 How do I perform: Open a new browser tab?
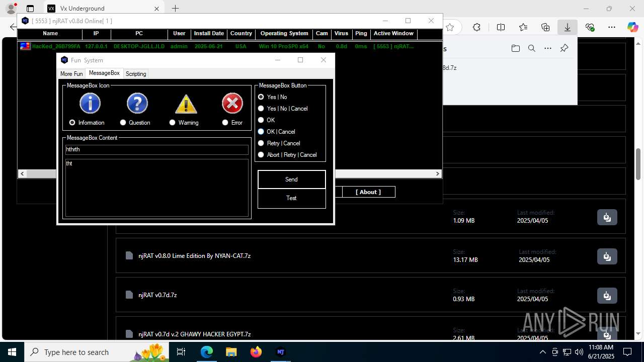pyautogui.click(x=175, y=9)
